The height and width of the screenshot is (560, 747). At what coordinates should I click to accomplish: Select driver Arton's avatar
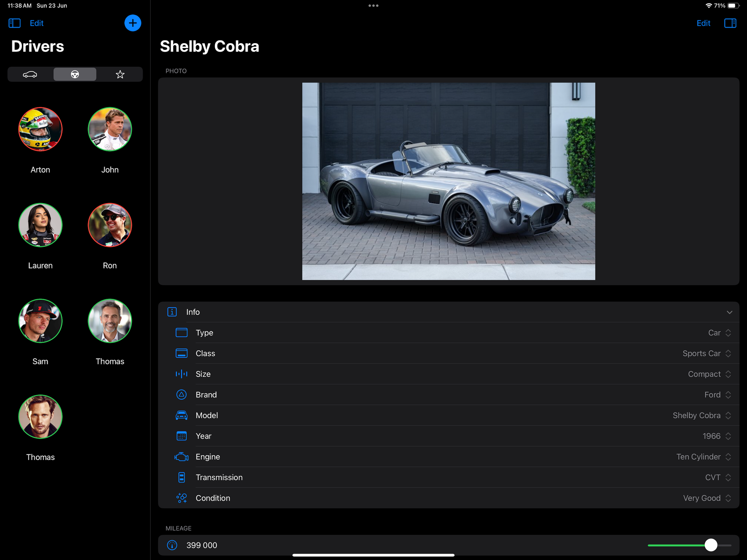click(x=40, y=129)
